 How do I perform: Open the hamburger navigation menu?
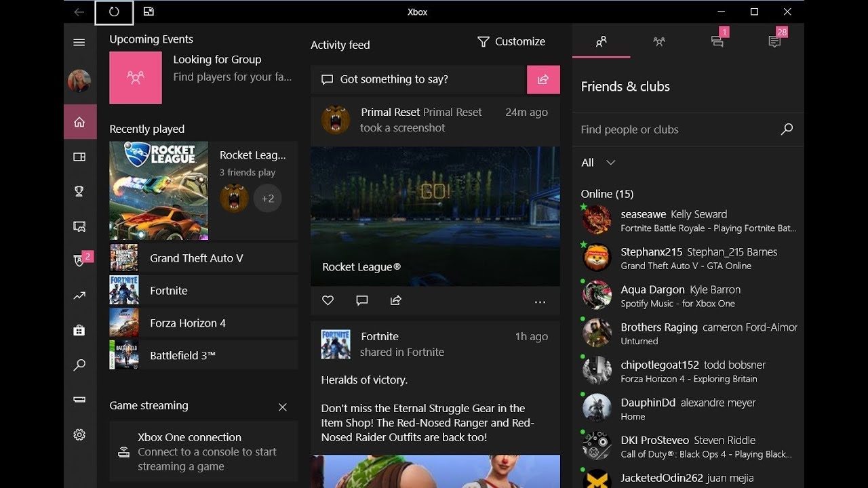(x=79, y=43)
